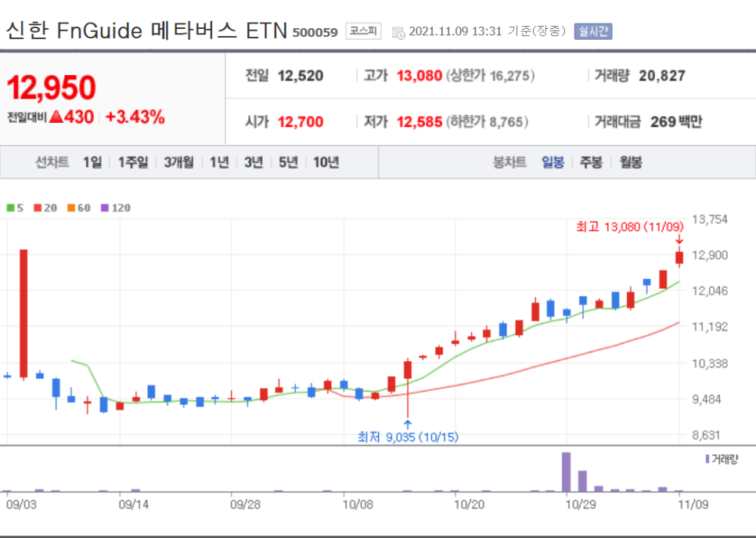Click the title 신한 FnGuide 메타버스 ETN
756x538 pixels.
146,31
